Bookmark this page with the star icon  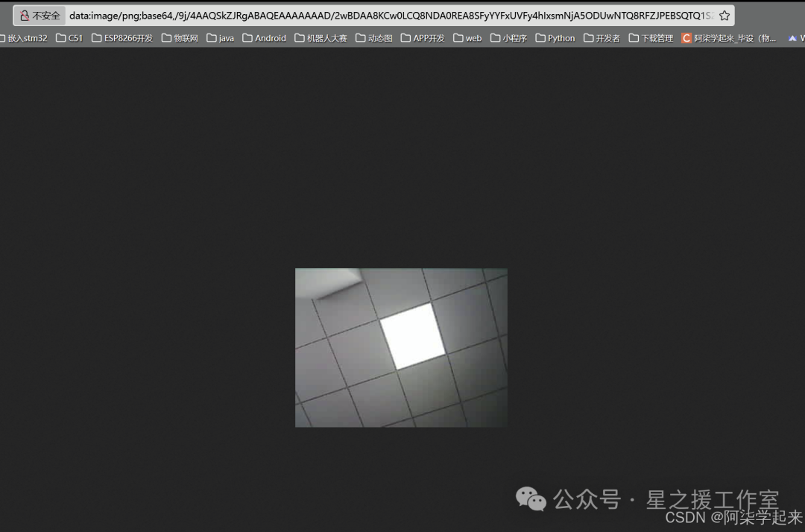click(x=724, y=16)
